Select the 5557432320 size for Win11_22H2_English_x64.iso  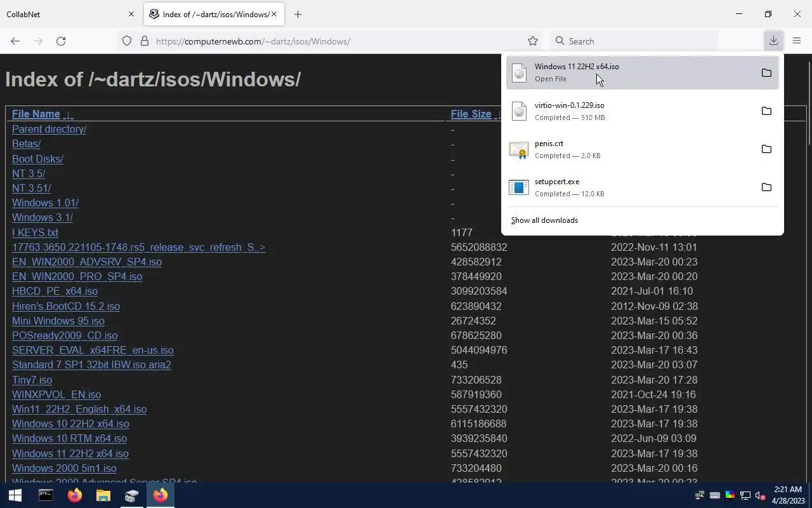[479, 409]
